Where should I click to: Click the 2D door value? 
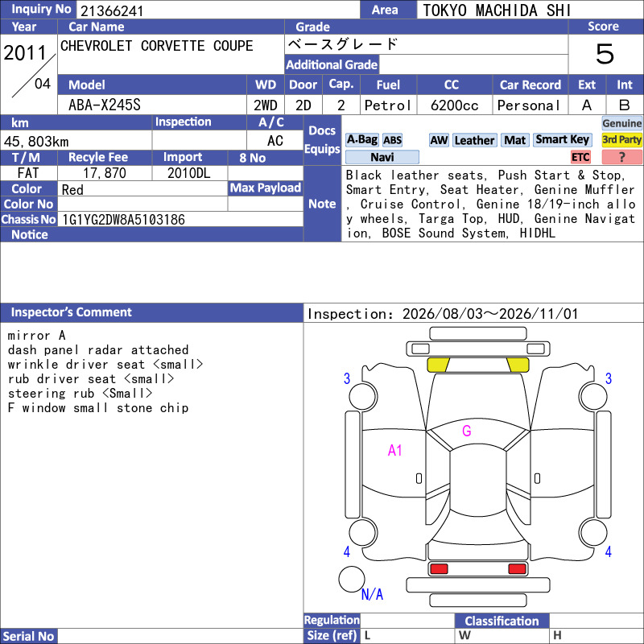303,105
